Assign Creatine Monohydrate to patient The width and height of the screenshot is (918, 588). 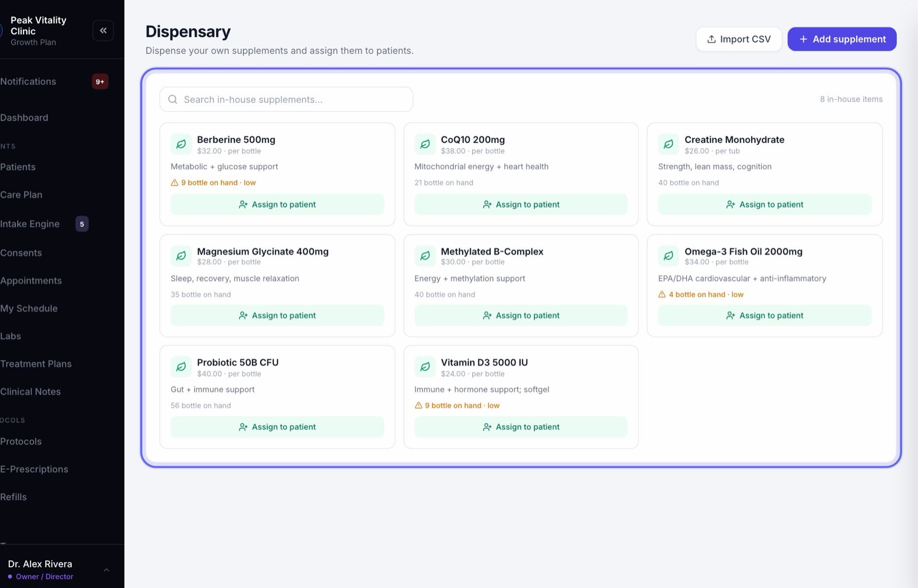[764, 204]
